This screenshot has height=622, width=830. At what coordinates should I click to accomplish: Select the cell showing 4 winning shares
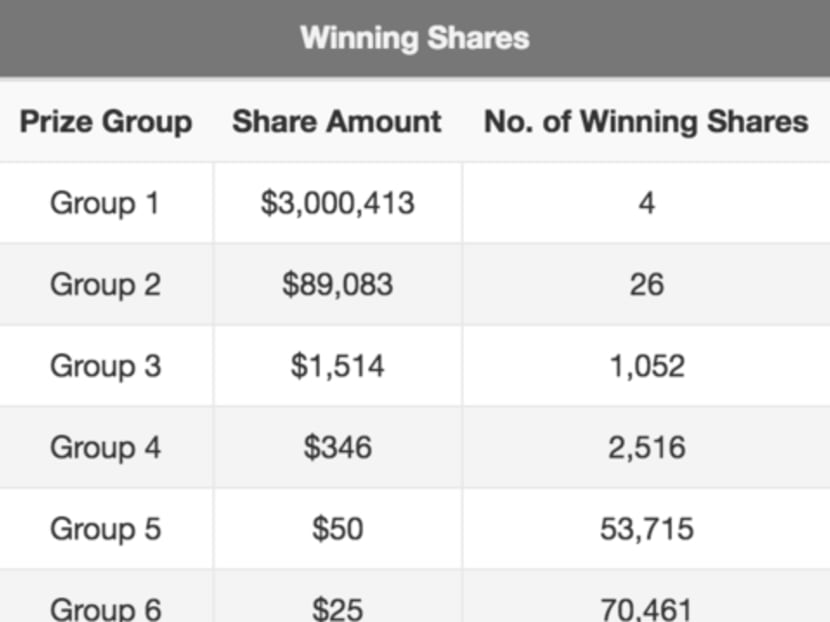point(646,204)
